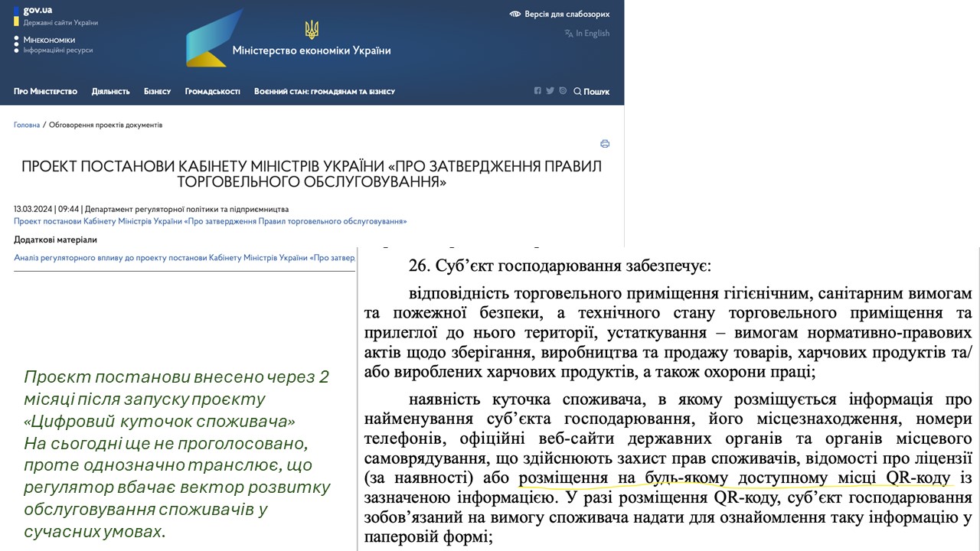Open the Громадськості navigation item
Image resolution: width=980 pixels, height=551 pixels.
(x=212, y=91)
